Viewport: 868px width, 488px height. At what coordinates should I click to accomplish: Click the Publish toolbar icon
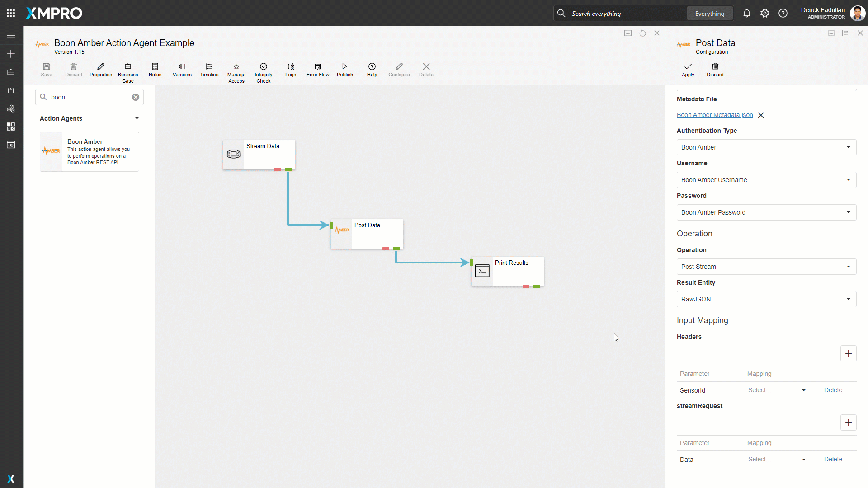click(x=344, y=70)
